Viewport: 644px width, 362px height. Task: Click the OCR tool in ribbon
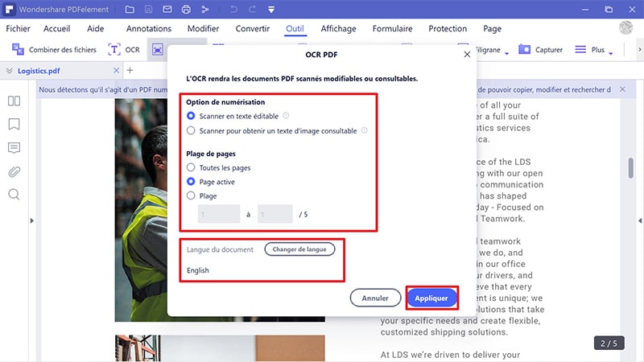pos(124,50)
